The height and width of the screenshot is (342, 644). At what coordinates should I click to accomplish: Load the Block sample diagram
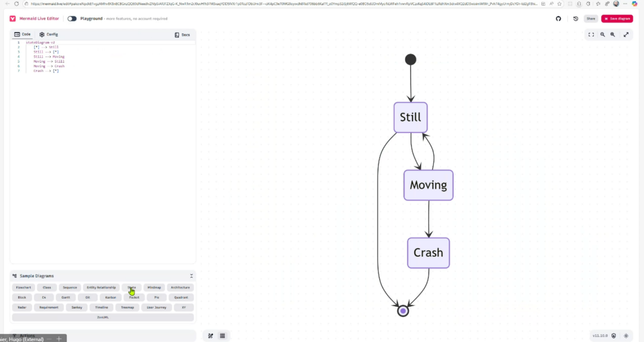pyautogui.click(x=22, y=297)
